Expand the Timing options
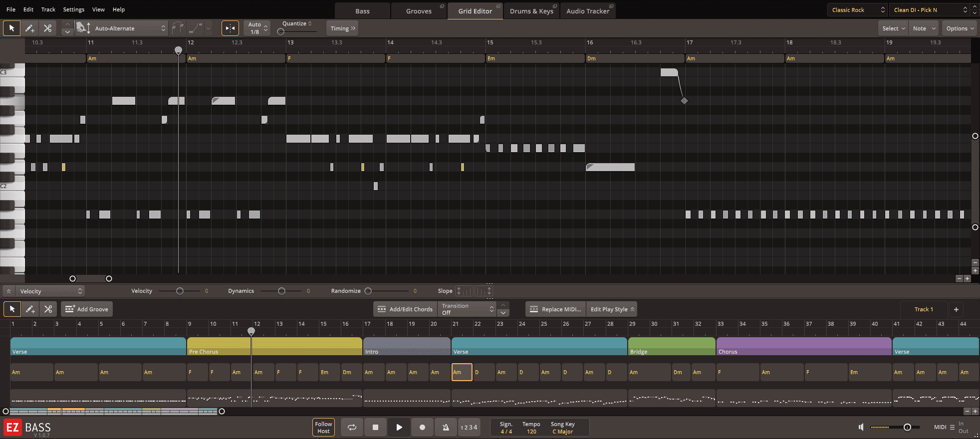 tap(343, 28)
